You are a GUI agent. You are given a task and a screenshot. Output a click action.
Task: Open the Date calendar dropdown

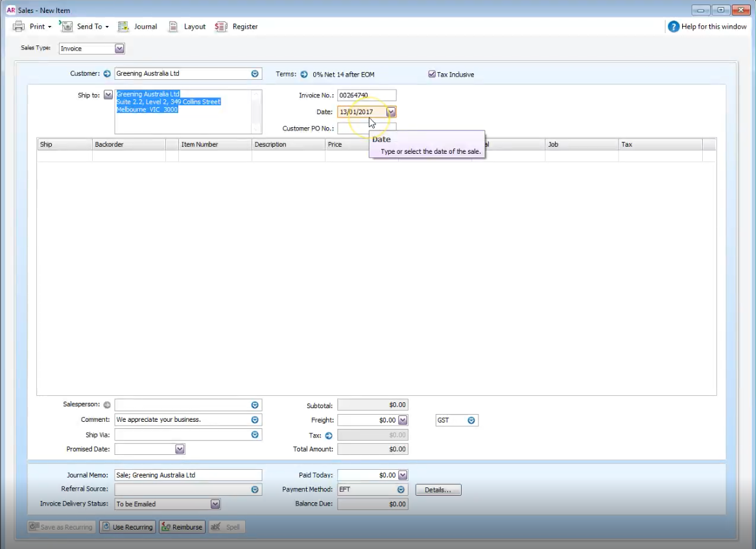tap(391, 112)
